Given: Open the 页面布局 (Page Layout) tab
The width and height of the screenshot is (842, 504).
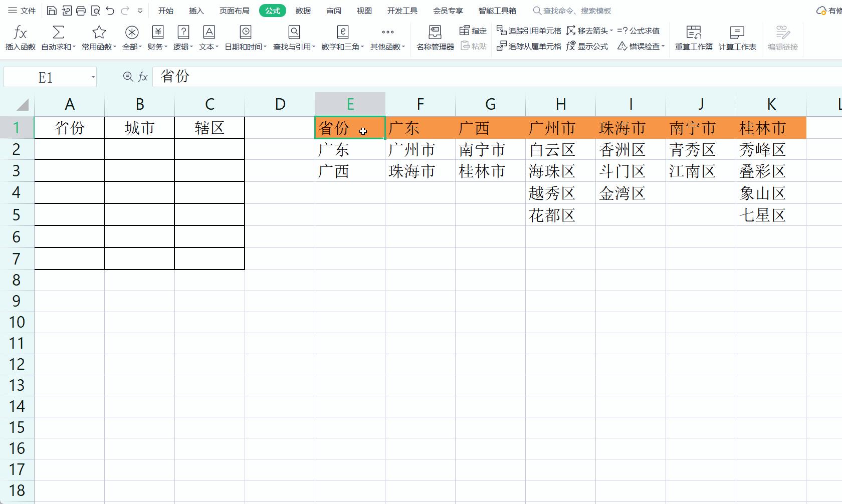Looking at the screenshot, I should coord(235,11).
